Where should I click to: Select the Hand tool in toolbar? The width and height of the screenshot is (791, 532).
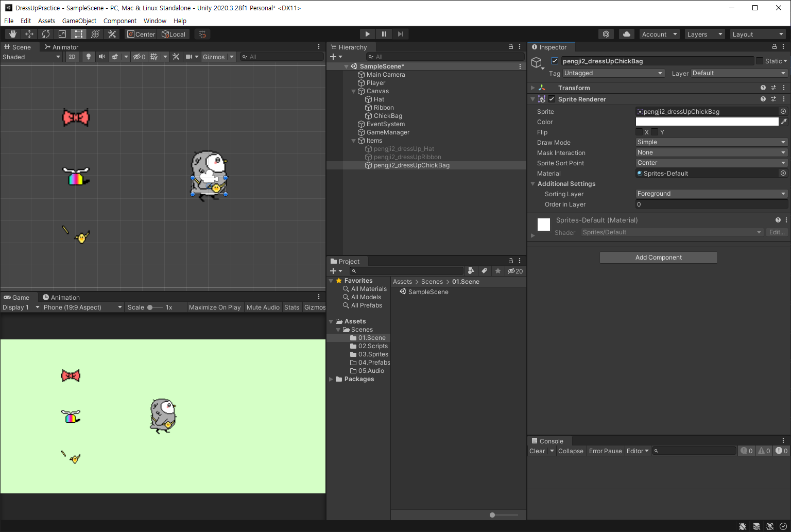tap(13, 34)
